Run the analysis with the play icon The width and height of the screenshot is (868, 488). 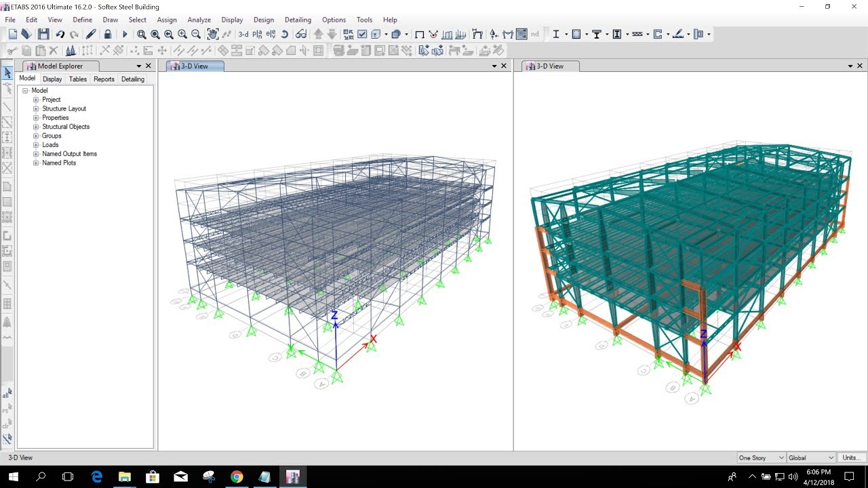124,34
